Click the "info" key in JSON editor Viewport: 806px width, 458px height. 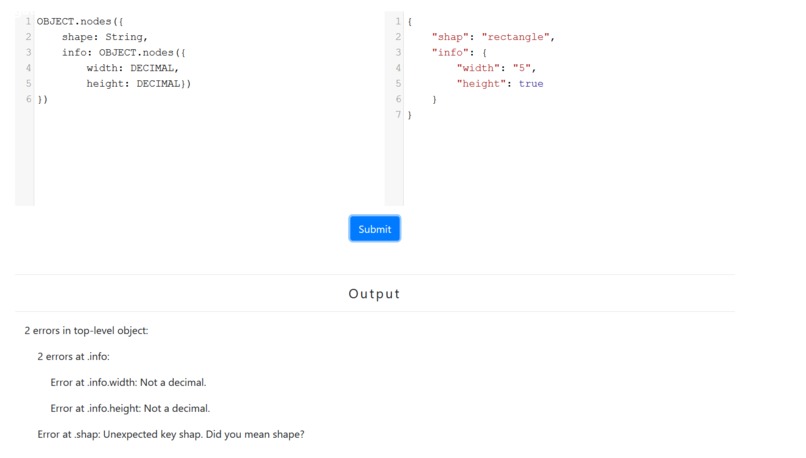click(x=450, y=52)
